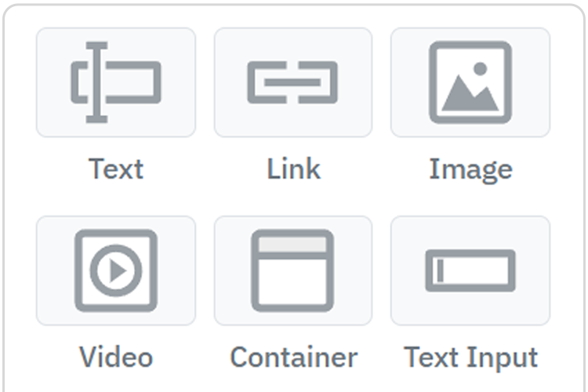
Task: Insert an Image element tile
Action: pos(470,82)
